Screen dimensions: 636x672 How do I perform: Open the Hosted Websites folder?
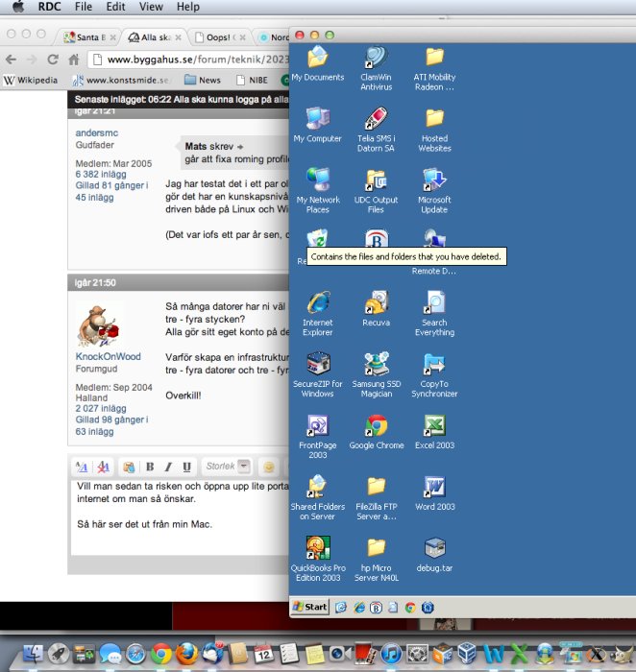(434, 130)
